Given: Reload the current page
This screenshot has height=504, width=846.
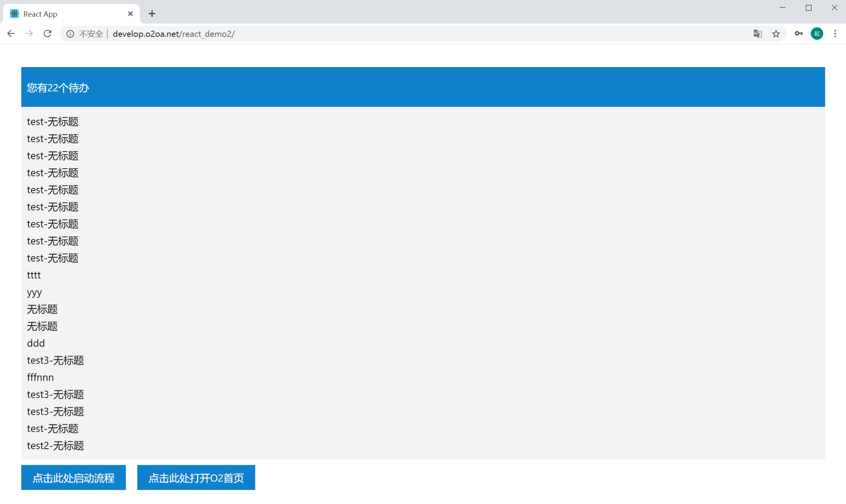Looking at the screenshot, I should coord(47,34).
